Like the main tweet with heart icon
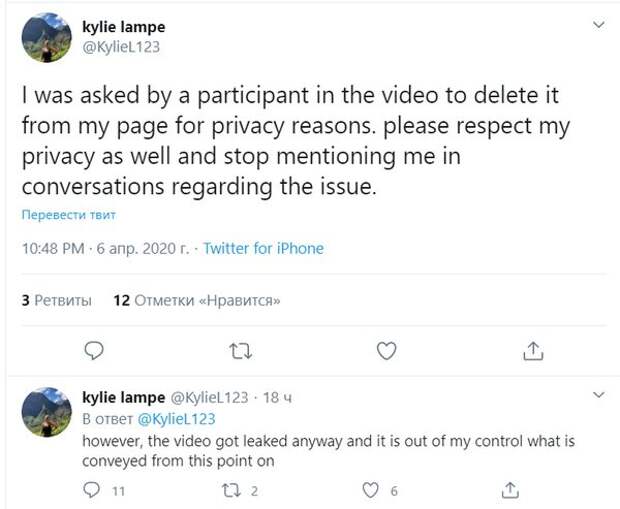Screen dimensions: 620x509 (386, 351)
